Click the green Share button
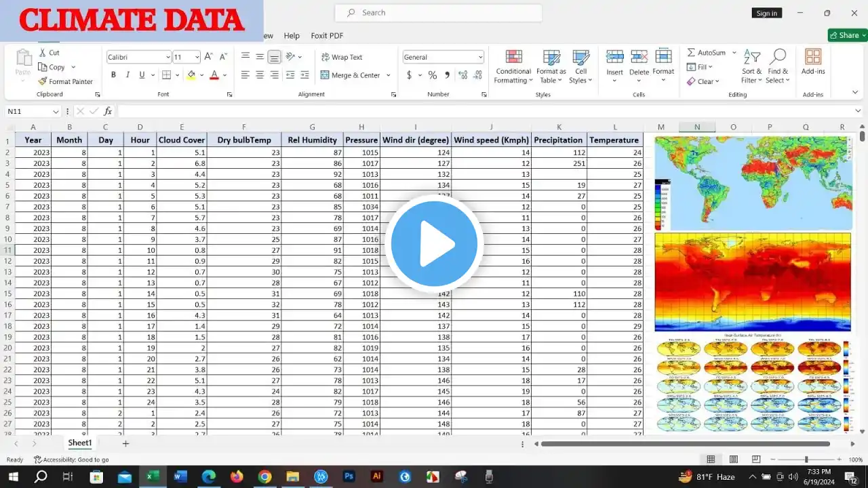Screen dimensions: 868x488 coord(847,35)
